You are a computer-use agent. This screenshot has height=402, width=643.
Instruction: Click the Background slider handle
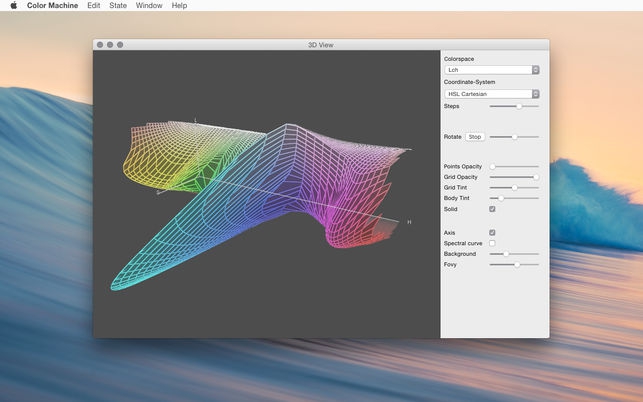point(506,254)
